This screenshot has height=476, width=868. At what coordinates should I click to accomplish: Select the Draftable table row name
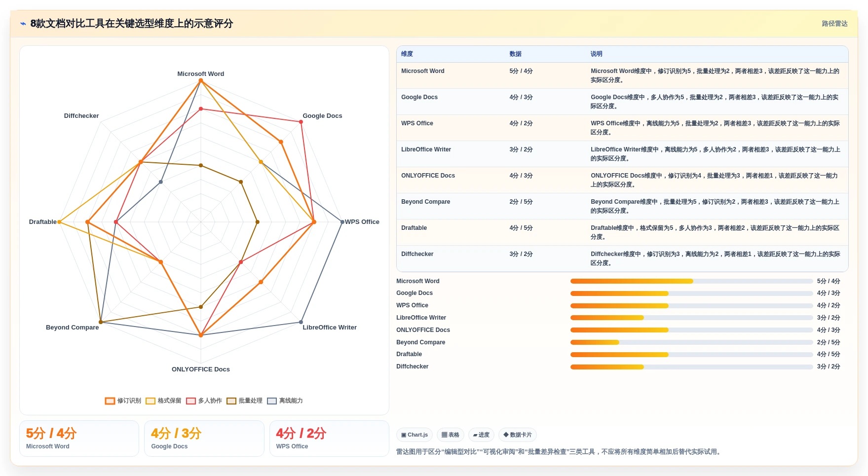tap(414, 228)
